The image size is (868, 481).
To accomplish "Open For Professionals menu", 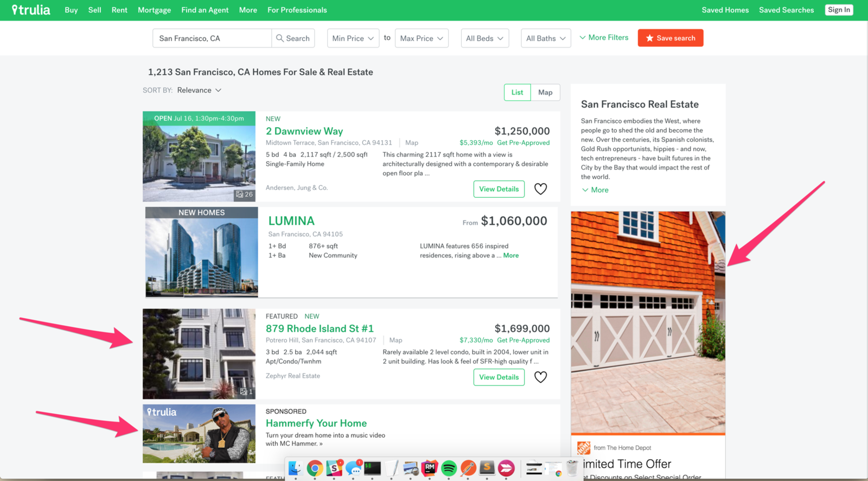I will (297, 10).
